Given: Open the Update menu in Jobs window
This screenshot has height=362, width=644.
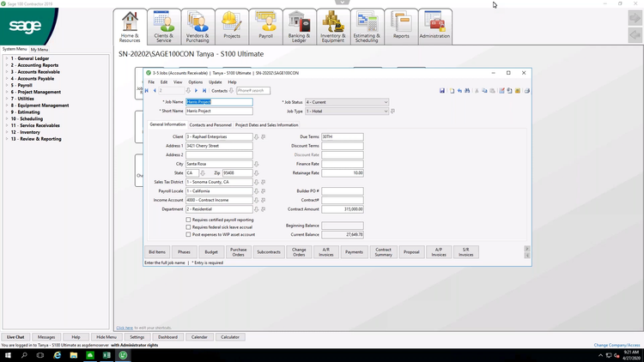Looking at the screenshot, I should tap(216, 82).
